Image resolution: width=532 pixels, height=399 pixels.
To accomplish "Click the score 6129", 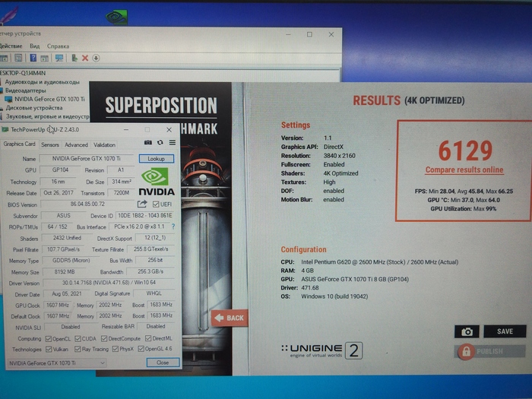I will 465,150.
